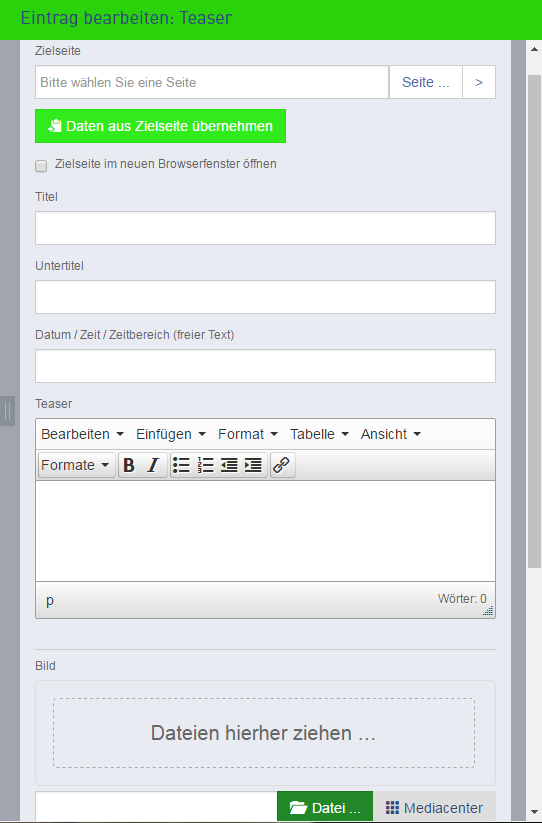Click the Datum / Zeit / Zeitbereich field
The image size is (542, 823).
click(x=265, y=366)
